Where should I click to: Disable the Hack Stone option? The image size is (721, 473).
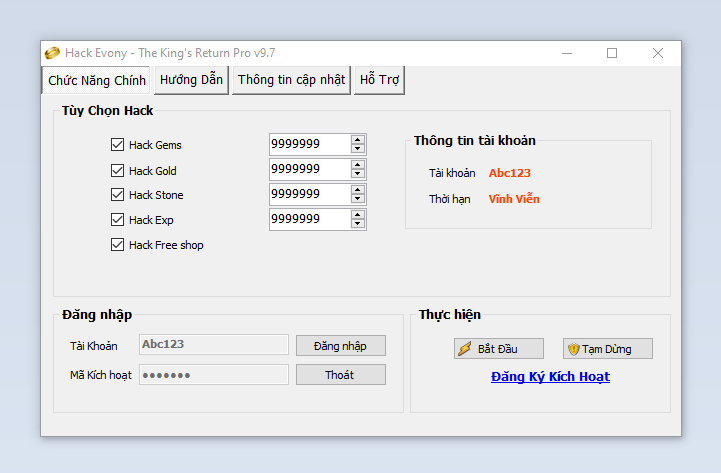[117, 195]
